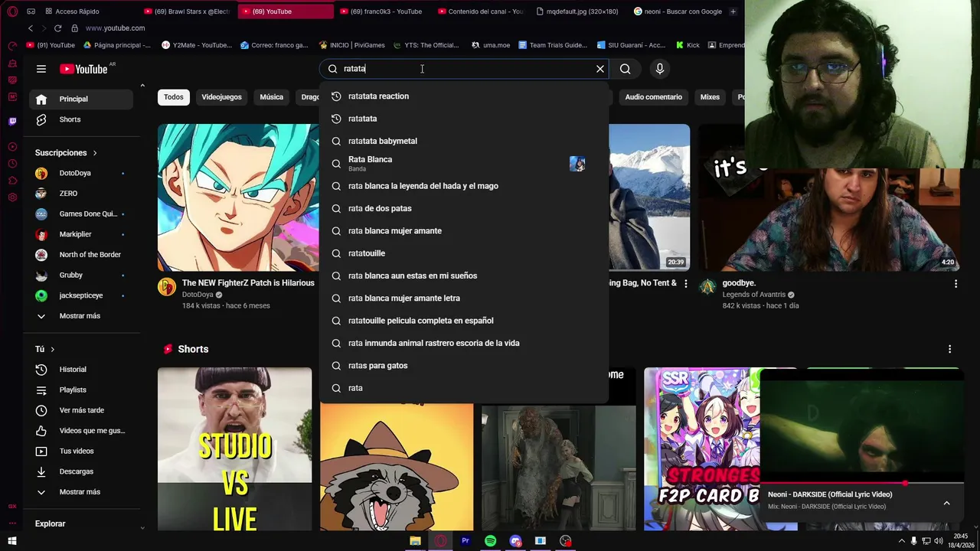Expand Suscripciones with its chevron
The image size is (980, 551).
coord(95,153)
